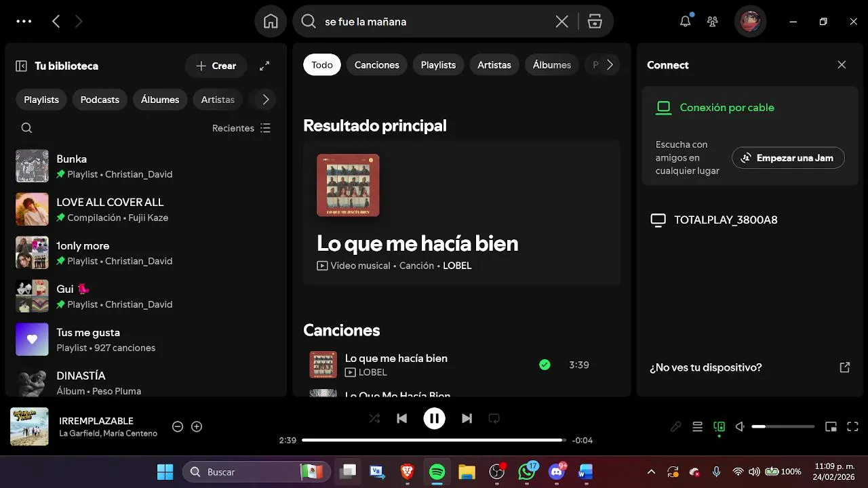The image size is (868, 488).
Task: Open WhatsApp in the taskbar
Action: coord(527,472)
